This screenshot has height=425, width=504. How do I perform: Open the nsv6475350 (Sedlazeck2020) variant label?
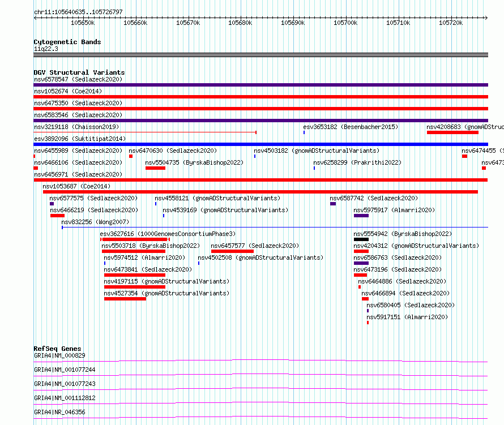pyautogui.click(x=78, y=103)
